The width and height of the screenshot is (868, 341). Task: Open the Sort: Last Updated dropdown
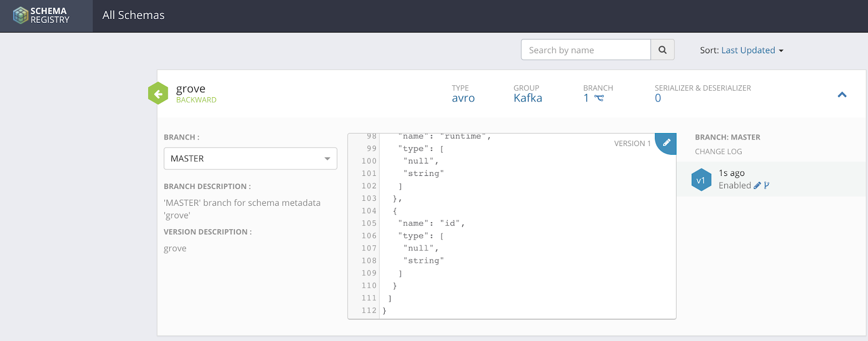point(742,50)
